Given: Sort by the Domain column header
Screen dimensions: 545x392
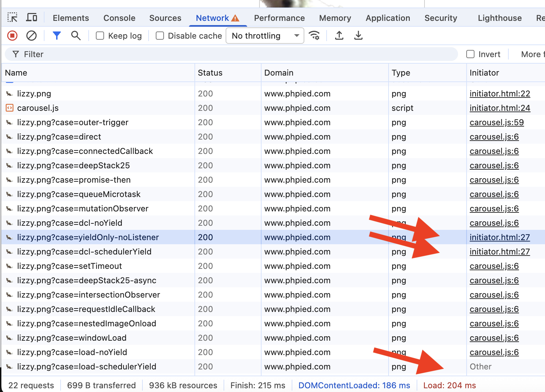Looking at the screenshot, I should pyautogui.click(x=325, y=73).
